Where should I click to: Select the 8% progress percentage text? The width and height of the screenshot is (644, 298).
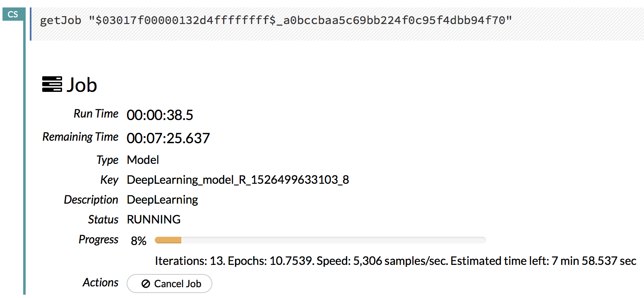[139, 241]
